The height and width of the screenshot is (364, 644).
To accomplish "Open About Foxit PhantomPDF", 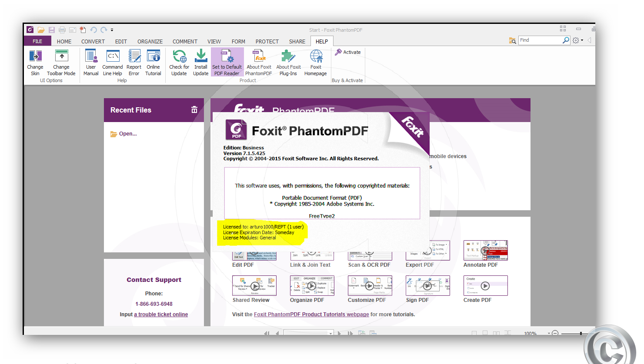I will (x=259, y=63).
